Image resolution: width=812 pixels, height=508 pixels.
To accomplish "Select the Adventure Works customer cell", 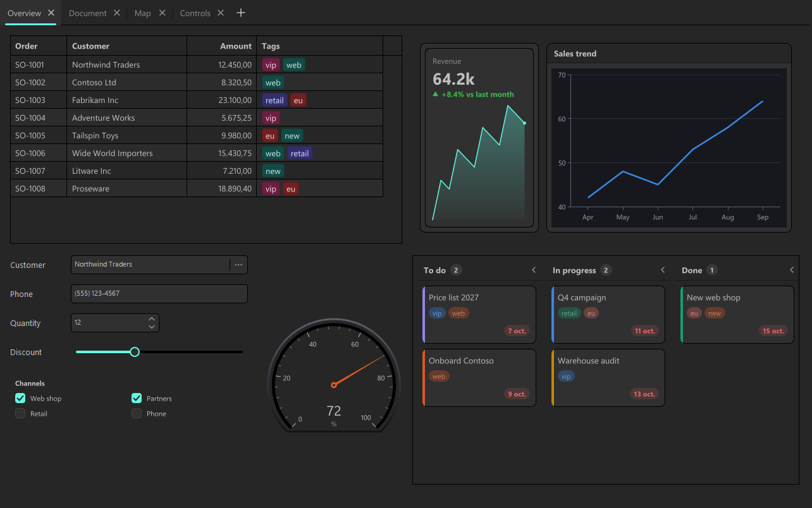I will [x=126, y=118].
